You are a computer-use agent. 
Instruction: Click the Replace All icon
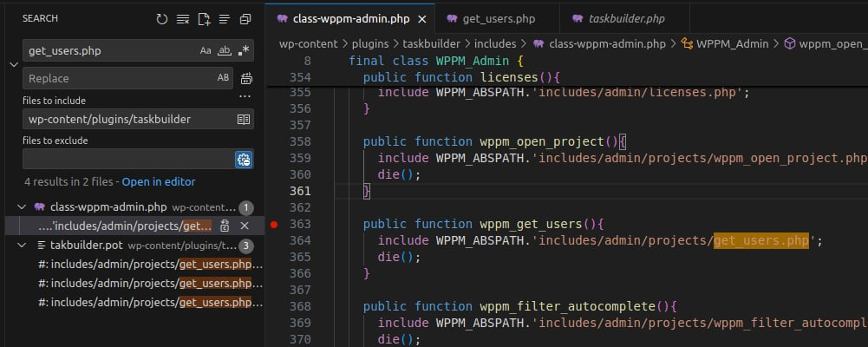245,79
